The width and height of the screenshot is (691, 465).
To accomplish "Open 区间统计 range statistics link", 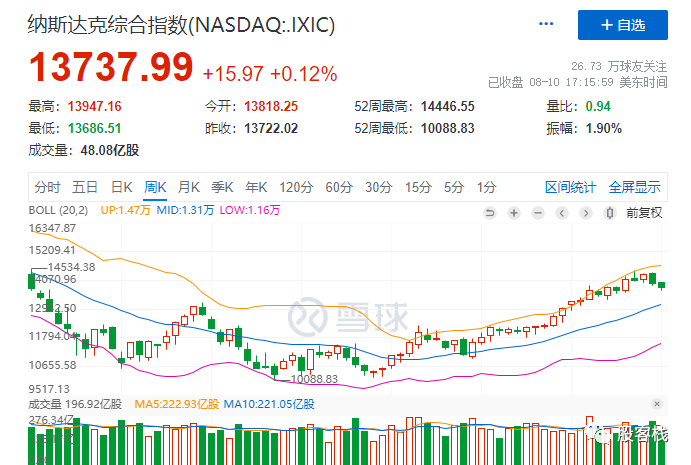I will tap(570, 187).
